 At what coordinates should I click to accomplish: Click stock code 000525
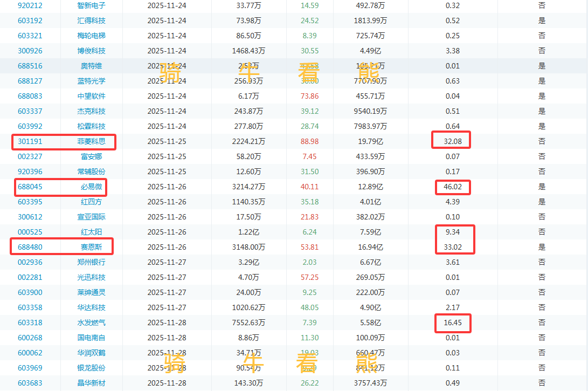(x=30, y=232)
